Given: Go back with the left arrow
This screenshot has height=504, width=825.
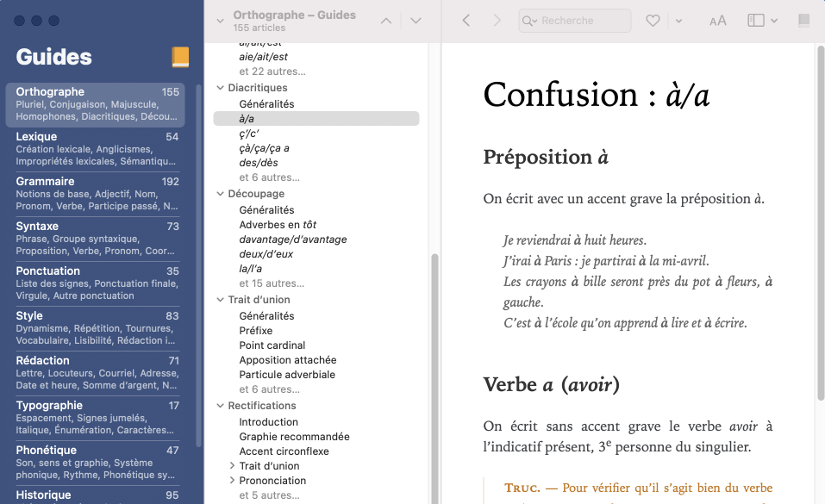Looking at the screenshot, I should 466,21.
